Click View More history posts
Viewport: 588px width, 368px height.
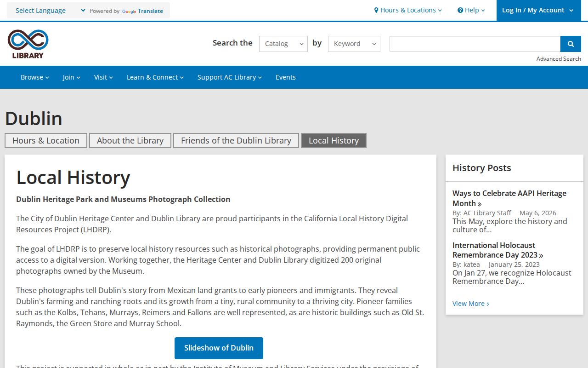click(x=471, y=304)
